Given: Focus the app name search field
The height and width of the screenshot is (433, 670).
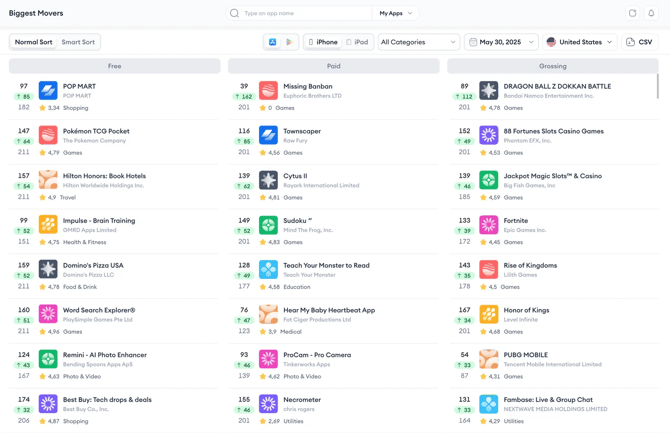Looking at the screenshot, I should [306, 13].
